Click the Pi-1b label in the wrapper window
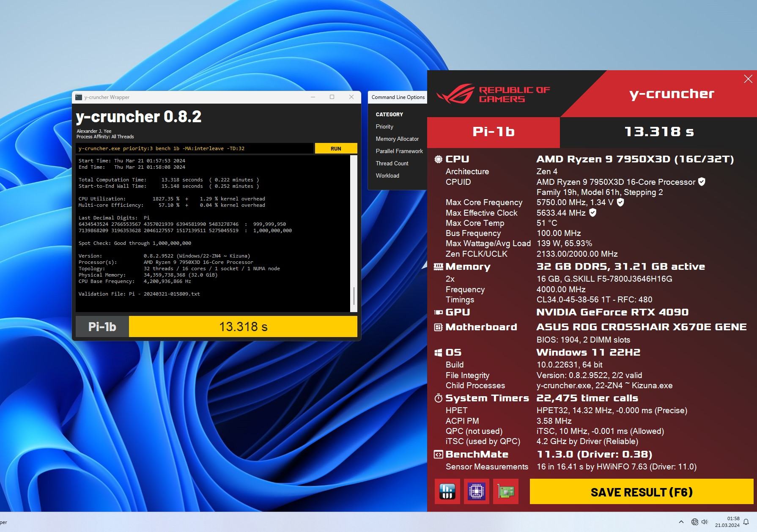Screen dimensions: 757x532 click(x=102, y=327)
